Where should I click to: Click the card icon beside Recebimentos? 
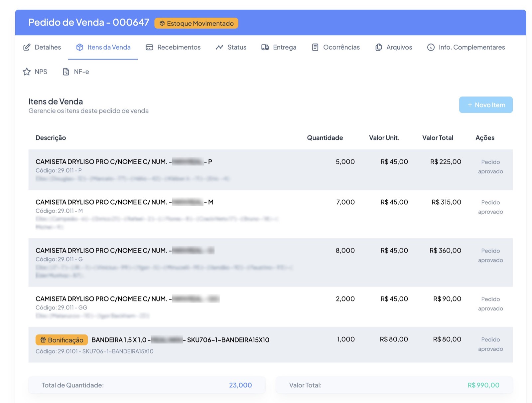tap(149, 47)
